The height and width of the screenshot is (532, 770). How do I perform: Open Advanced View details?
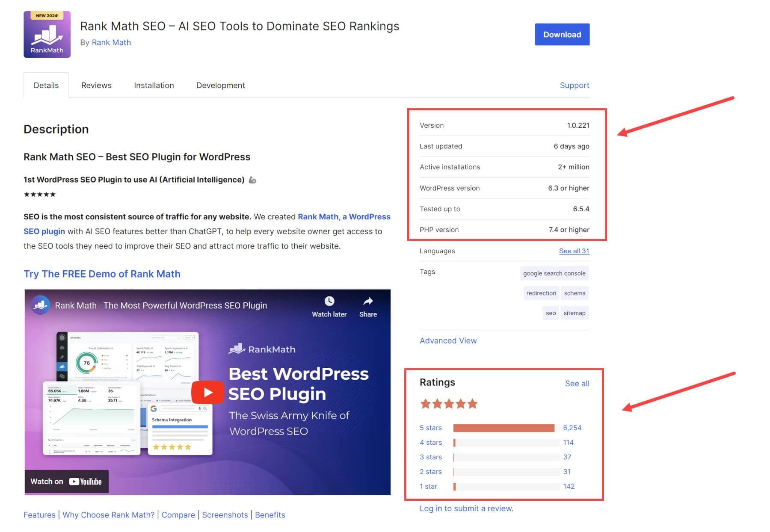coord(448,340)
